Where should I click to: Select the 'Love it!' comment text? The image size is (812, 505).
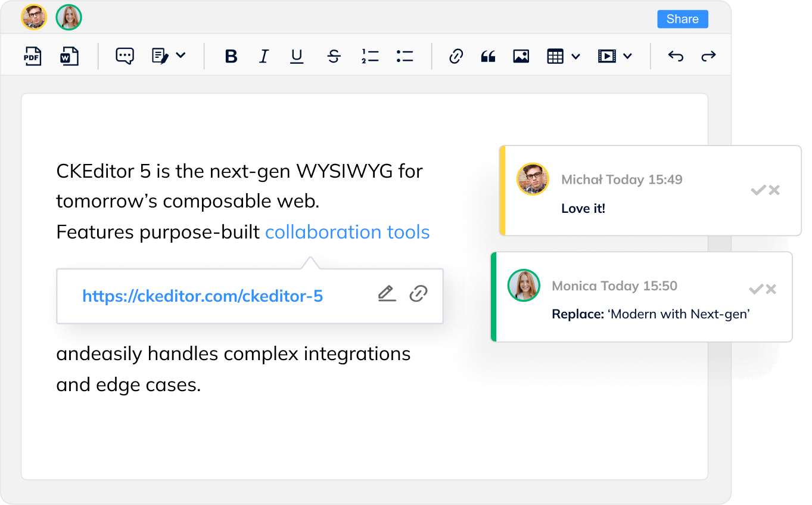583,209
